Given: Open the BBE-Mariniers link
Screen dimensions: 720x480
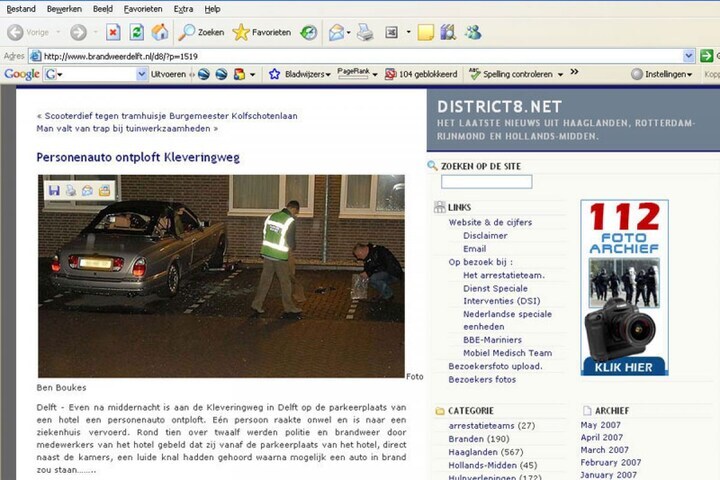Looking at the screenshot, I should (x=492, y=340).
